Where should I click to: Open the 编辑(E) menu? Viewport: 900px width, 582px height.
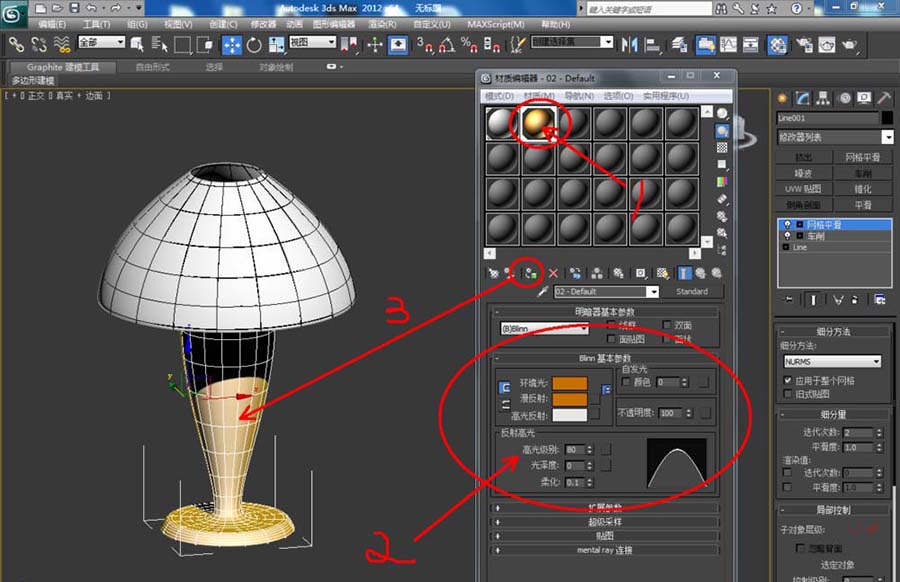52,24
